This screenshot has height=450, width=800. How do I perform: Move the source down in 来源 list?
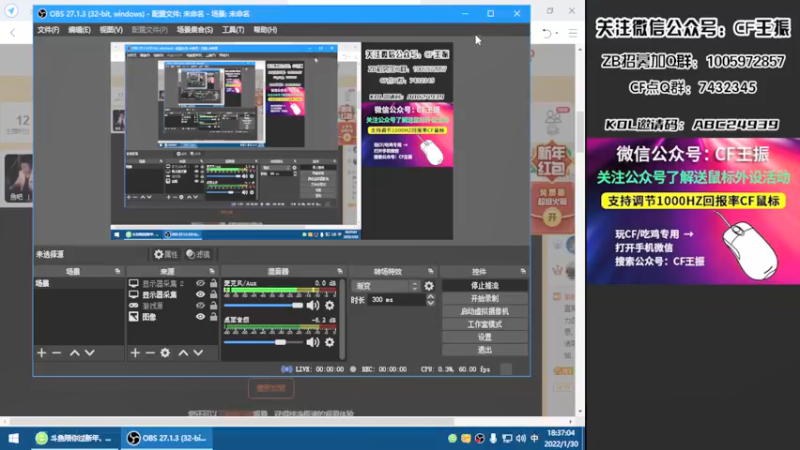198,353
